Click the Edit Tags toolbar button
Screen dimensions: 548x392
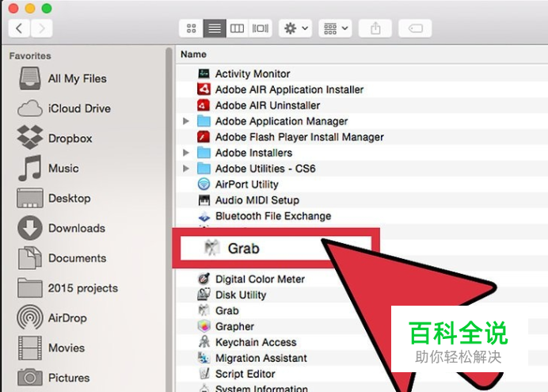pyautogui.click(x=415, y=29)
